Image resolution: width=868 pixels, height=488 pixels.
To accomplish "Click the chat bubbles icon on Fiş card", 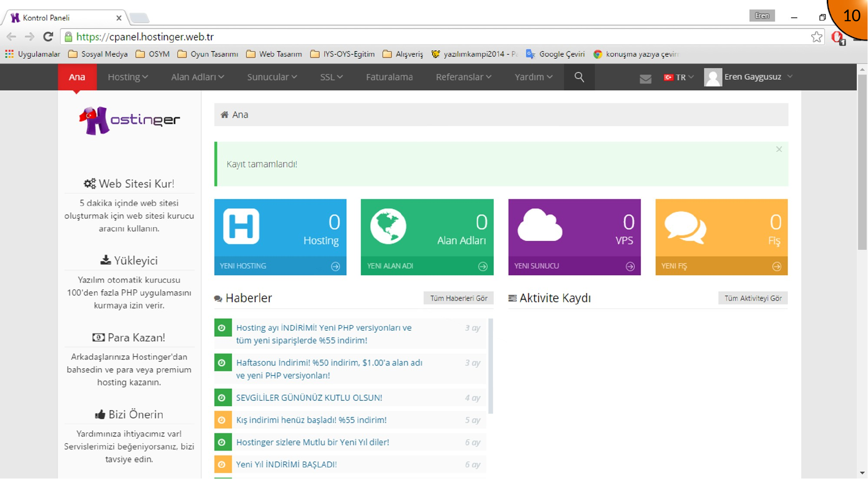I will pos(685,227).
